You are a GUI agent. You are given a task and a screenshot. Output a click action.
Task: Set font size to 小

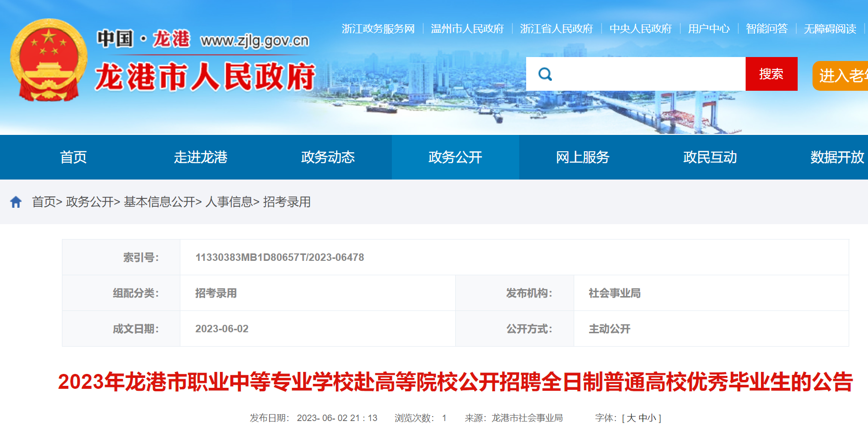coord(652,418)
